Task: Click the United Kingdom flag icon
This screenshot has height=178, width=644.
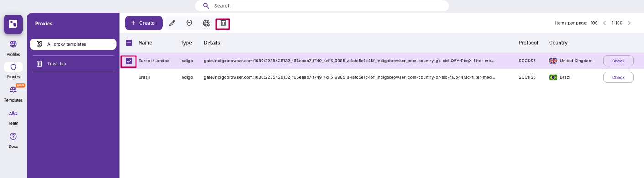Action: [553, 61]
